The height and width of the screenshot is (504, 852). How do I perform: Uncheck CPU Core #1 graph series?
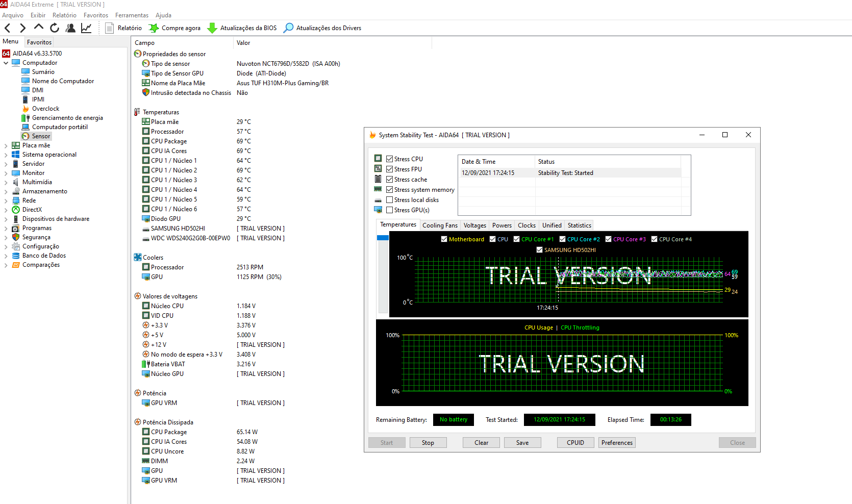pos(516,239)
